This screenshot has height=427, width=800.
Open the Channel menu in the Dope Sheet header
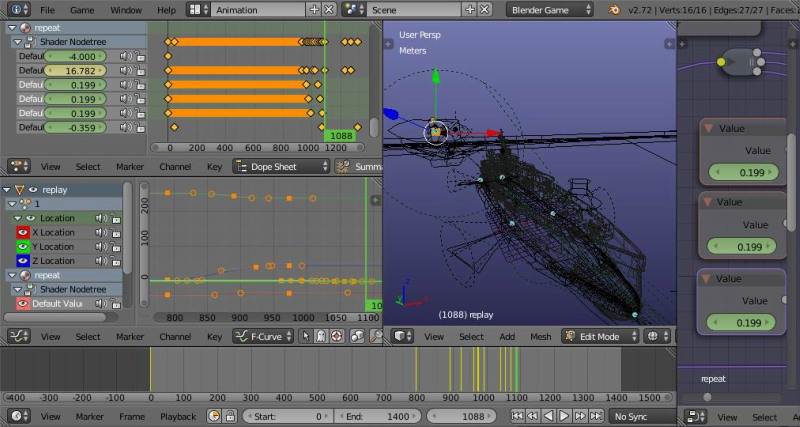175,167
